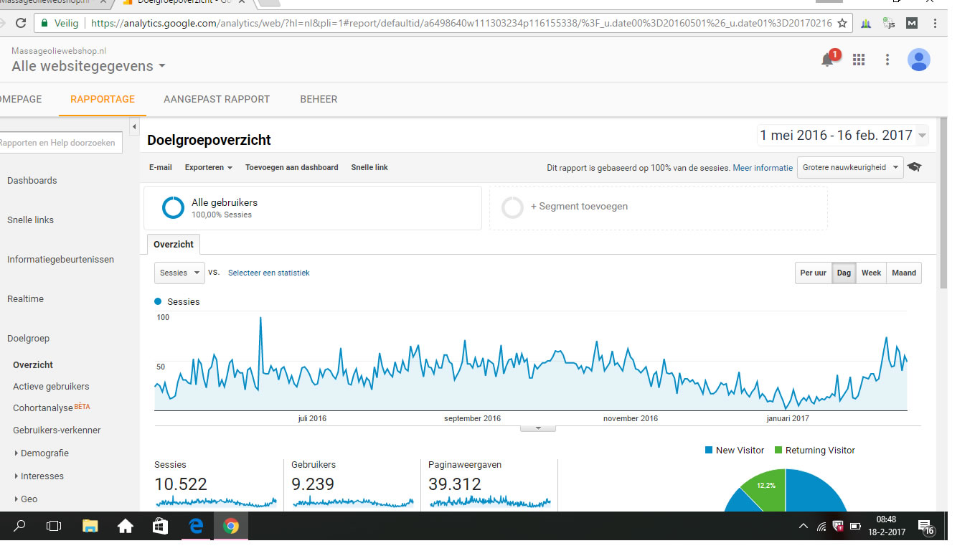The width and height of the screenshot is (980, 551).
Task: Click the blue New Visitor legend swatch
Action: (x=709, y=451)
